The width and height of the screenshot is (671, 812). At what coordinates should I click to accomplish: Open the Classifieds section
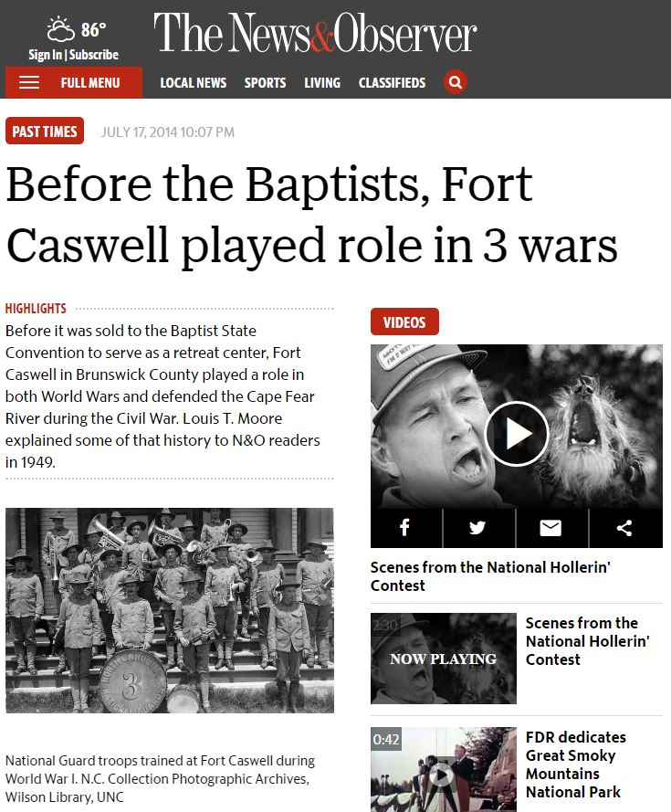pyautogui.click(x=392, y=83)
